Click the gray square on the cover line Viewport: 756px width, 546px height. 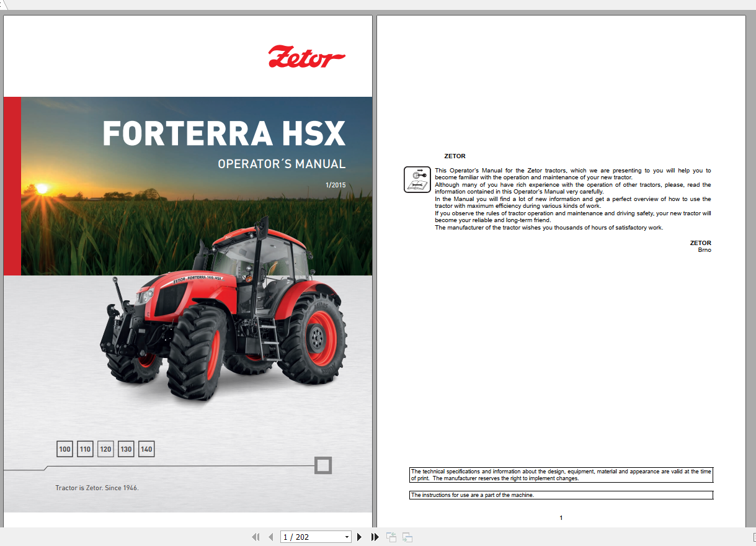click(323, 465)
